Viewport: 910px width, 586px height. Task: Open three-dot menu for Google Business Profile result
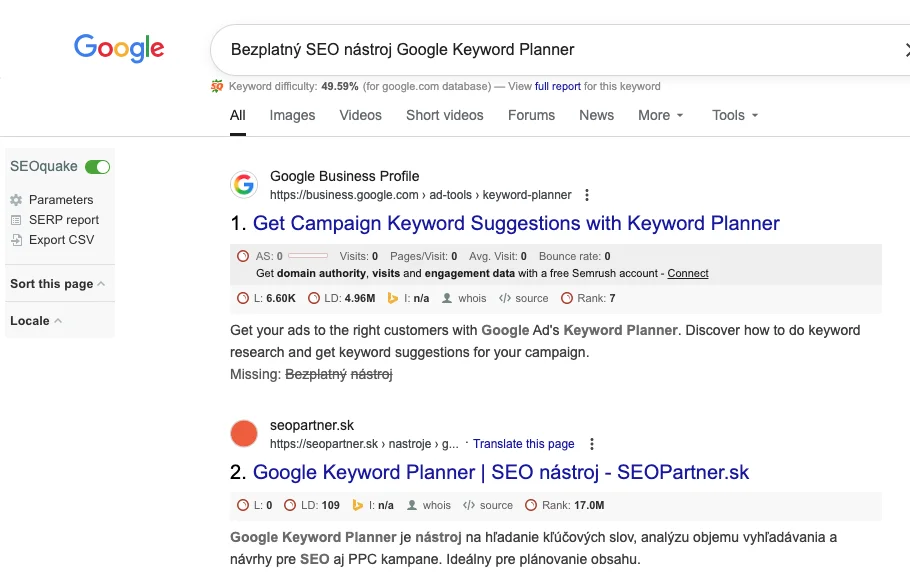(587, 195)
